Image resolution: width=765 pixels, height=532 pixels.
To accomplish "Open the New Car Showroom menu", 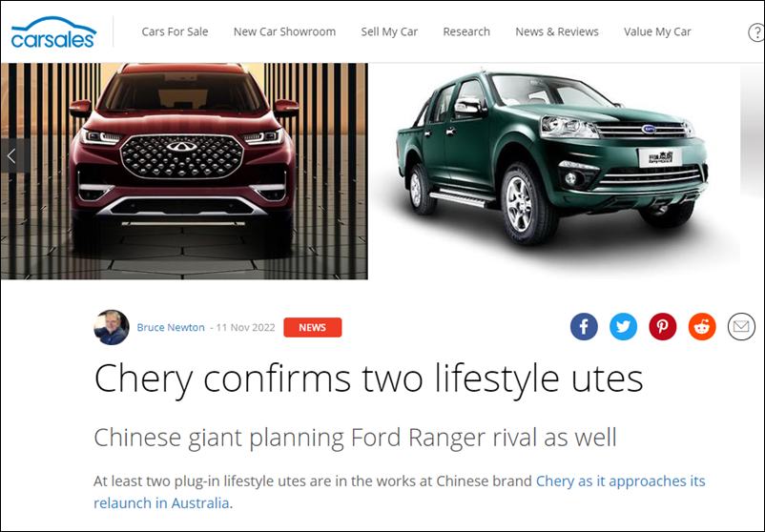I will coord(284,31).
